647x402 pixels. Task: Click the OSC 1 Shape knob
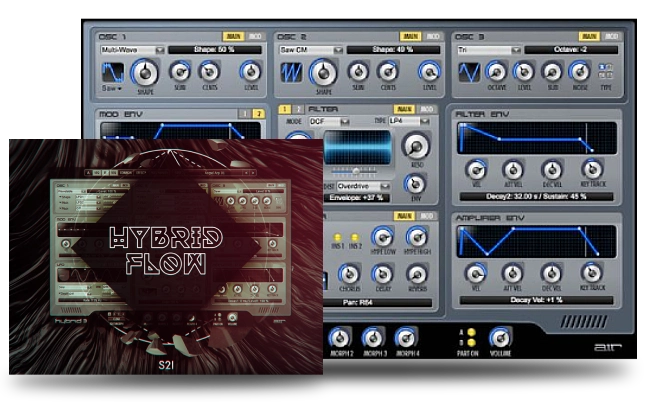point(145,72)
